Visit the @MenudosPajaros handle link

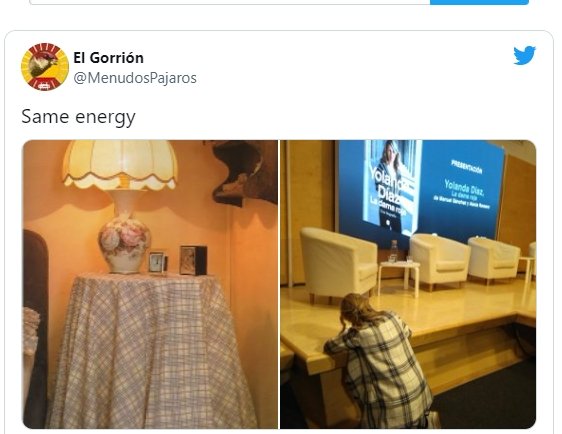(135, 78)
